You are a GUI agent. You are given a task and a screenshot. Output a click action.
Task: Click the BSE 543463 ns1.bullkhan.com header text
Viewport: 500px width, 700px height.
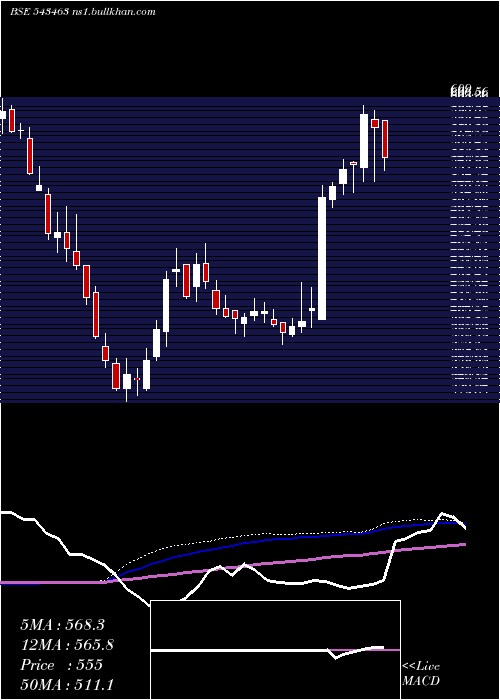[x=83, y=12]
